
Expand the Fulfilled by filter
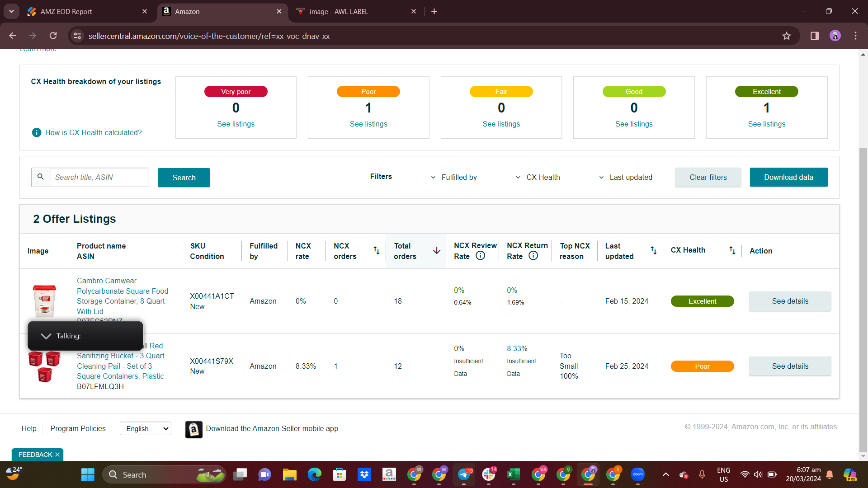(x=454, y=178)
